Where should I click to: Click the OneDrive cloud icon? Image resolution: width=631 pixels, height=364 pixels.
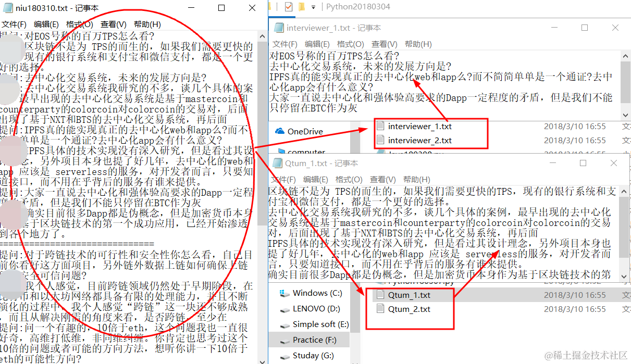coord(280,131)
